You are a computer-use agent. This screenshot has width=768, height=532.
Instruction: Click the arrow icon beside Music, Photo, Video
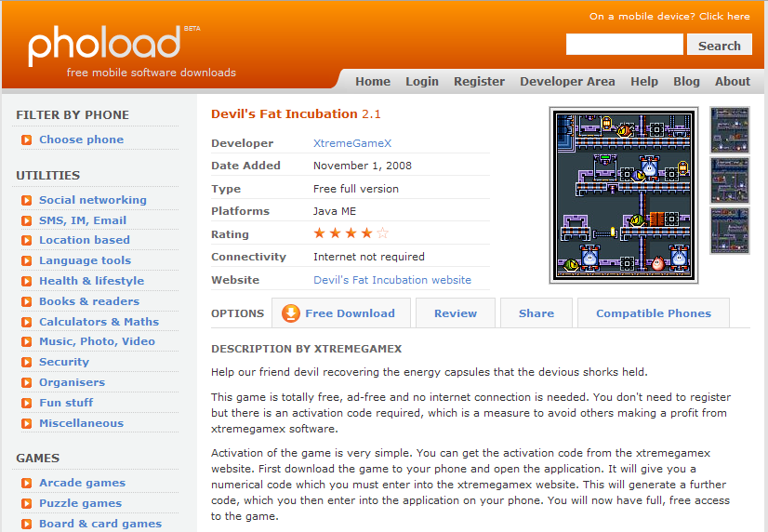[26, 342]
